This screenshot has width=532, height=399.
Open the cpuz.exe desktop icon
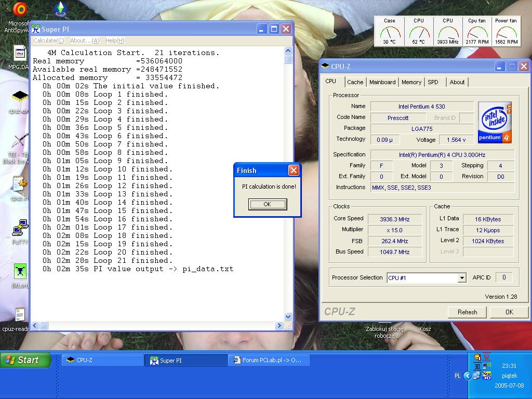tap(20, 97)
